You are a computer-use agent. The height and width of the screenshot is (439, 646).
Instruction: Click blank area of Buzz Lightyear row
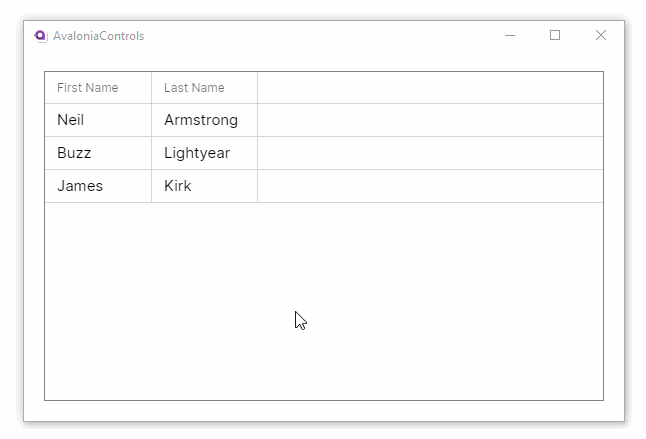430,153
